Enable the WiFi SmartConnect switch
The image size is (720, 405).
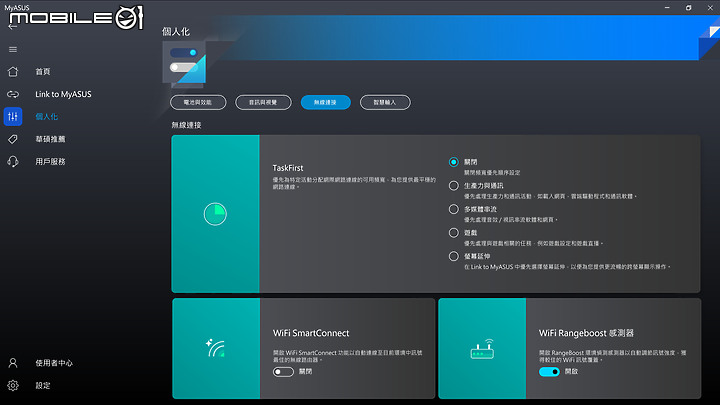(283, 371)
